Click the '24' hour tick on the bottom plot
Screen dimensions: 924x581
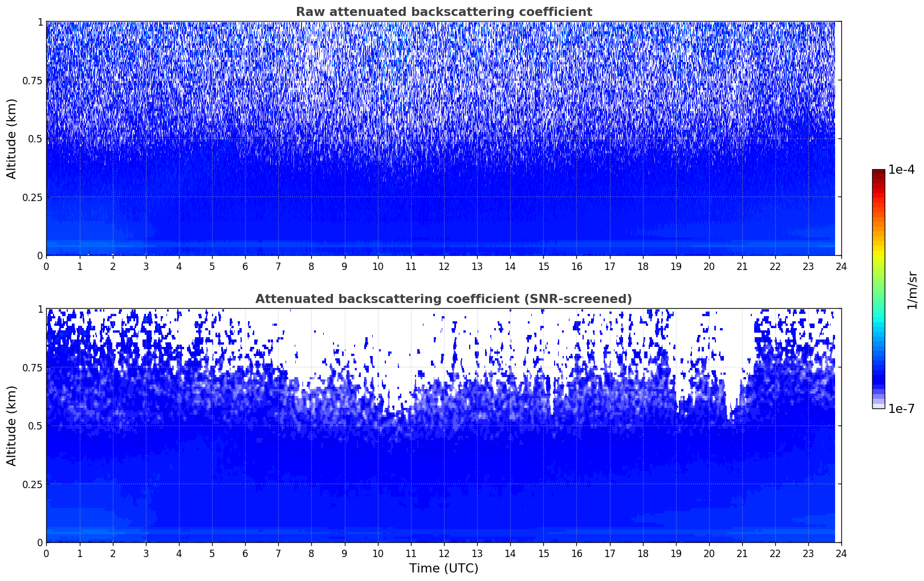pyautogui.click(x=841, y=553)
